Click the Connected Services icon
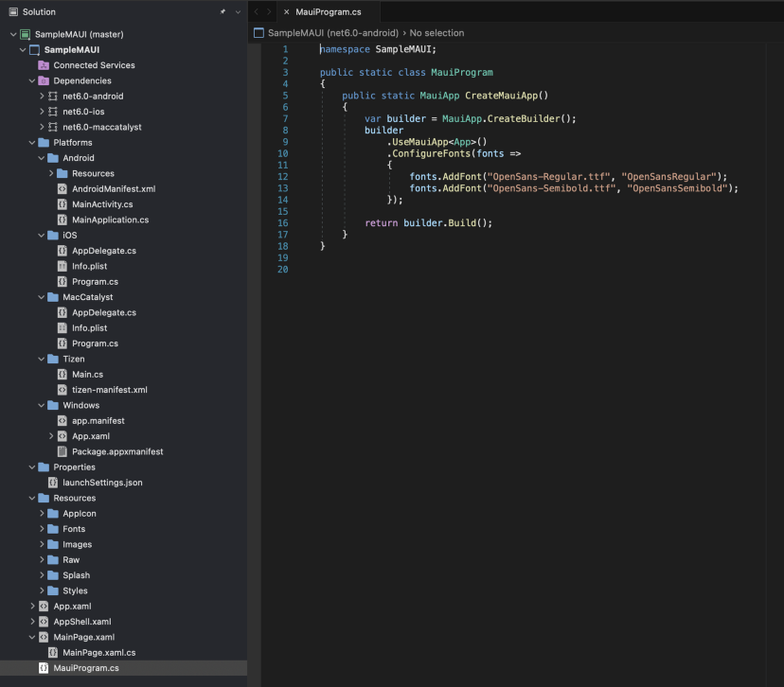This screenshot has height=687, width=784. [x=44, y=65]
